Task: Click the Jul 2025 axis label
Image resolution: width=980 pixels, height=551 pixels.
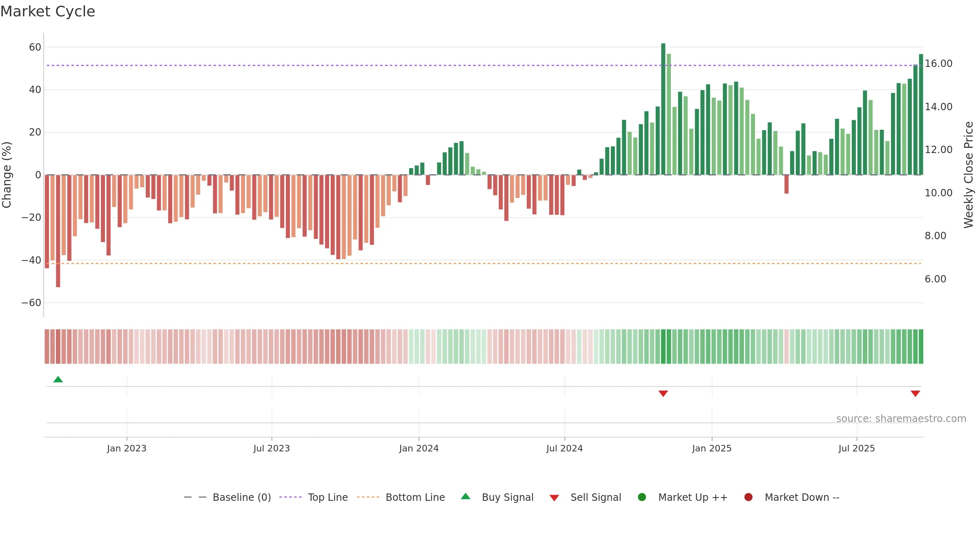Action: coord(857,448)
